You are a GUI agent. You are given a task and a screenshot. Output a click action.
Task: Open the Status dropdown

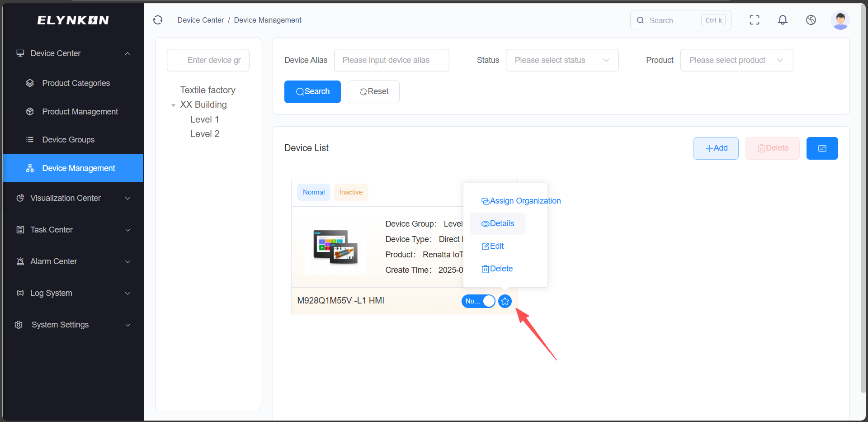point(562,60)
